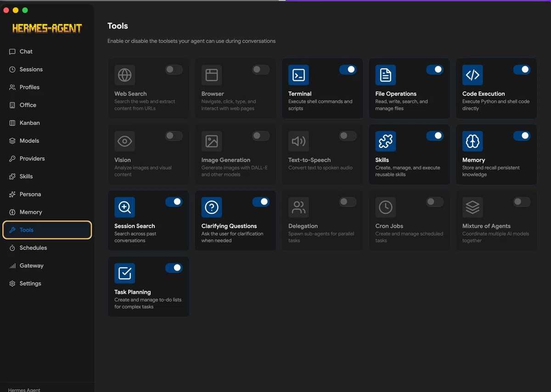
Task: Click the Persona sparkle icon in sidebar
Action: tap(12, 195)
